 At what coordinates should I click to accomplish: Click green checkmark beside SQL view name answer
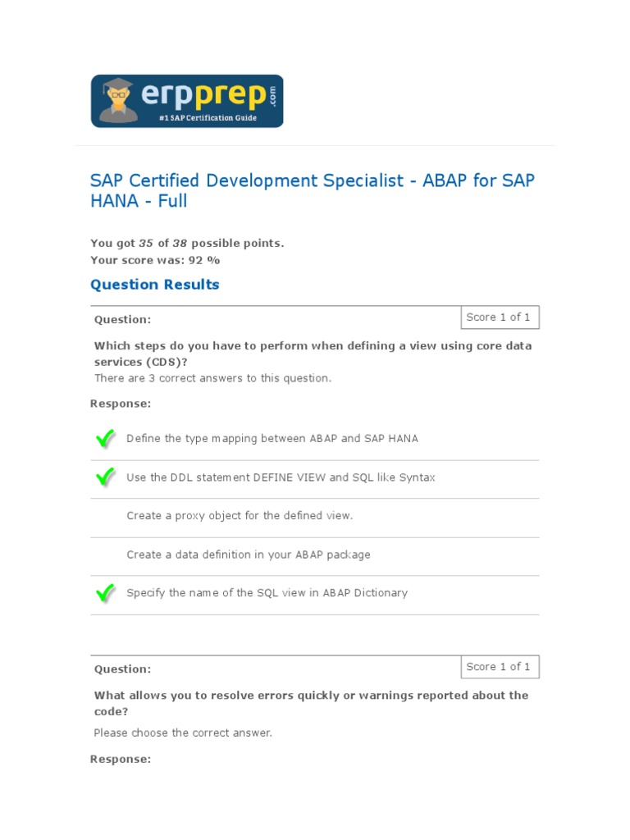(105, 593)
